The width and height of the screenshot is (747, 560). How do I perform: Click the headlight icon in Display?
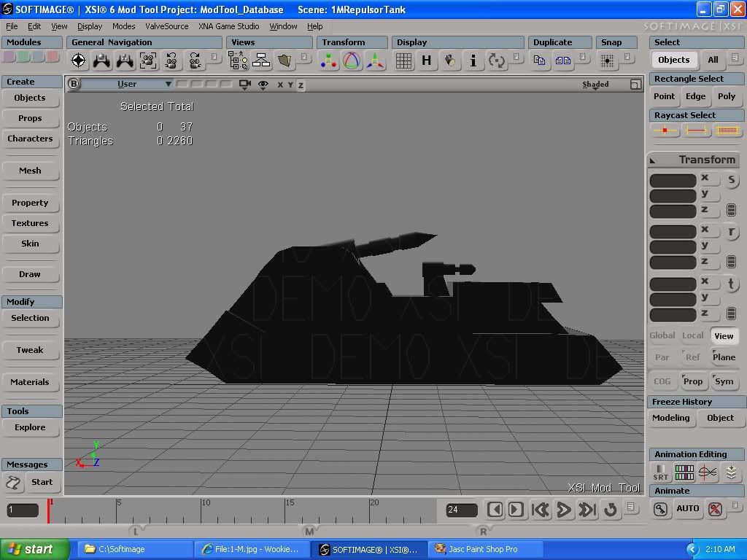point(449,61)
